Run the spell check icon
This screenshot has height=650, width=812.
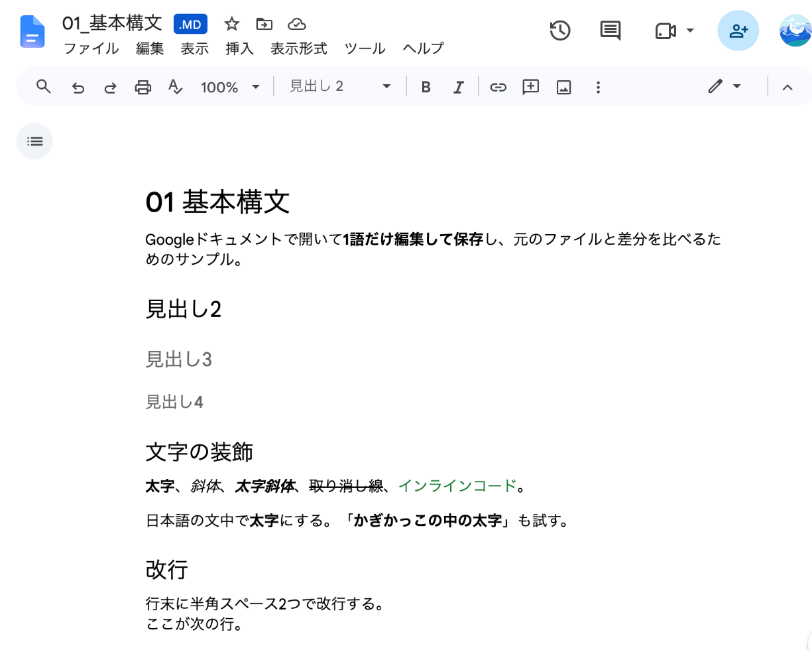click(x=175, y=87)
